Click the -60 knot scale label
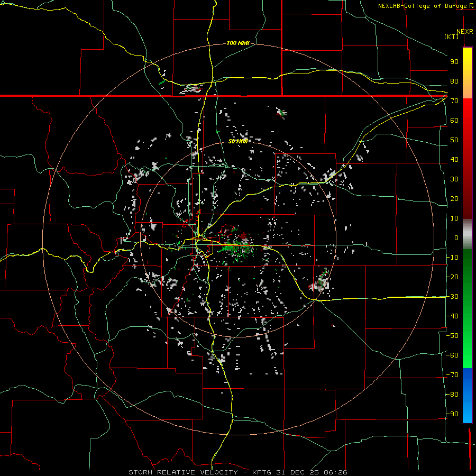Viewport: 476px width, 476px height. coord(452,355)
